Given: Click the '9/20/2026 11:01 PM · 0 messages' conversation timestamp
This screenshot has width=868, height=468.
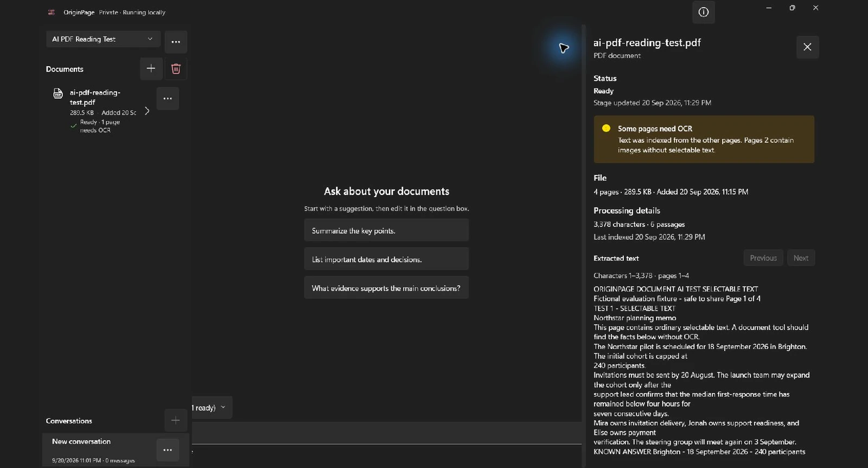Looking at the screenshot, I should (x=93, y=460).
